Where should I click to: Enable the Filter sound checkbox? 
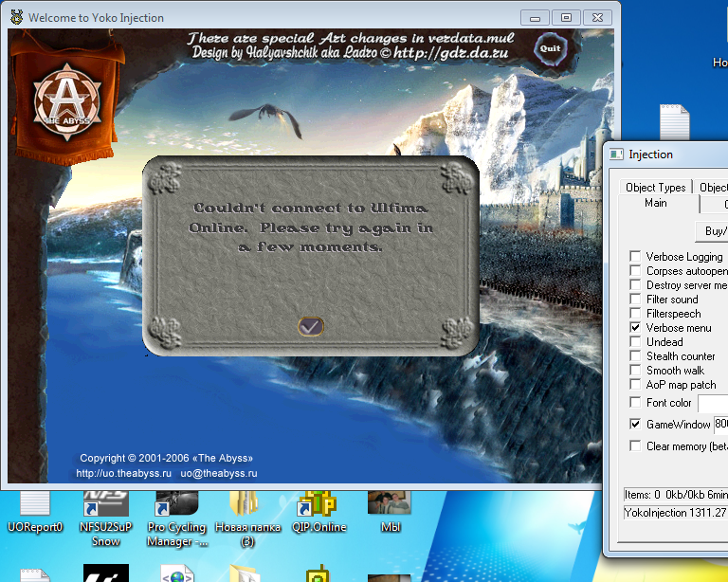[x=635, y=300]
